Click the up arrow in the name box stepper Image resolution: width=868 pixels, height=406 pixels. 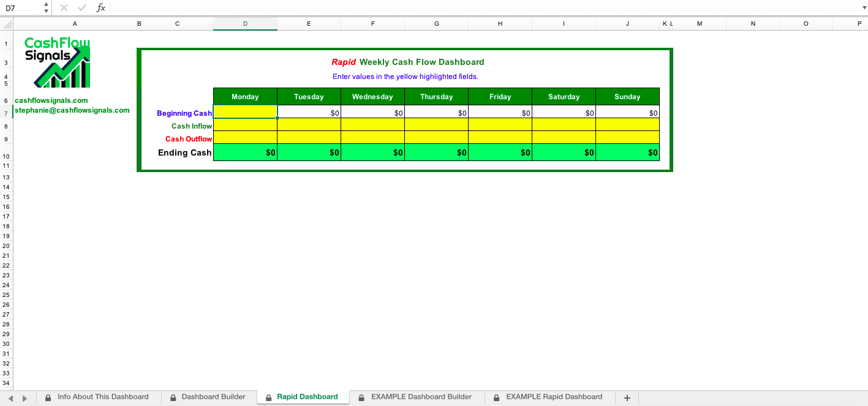click(x=45, y=5)
